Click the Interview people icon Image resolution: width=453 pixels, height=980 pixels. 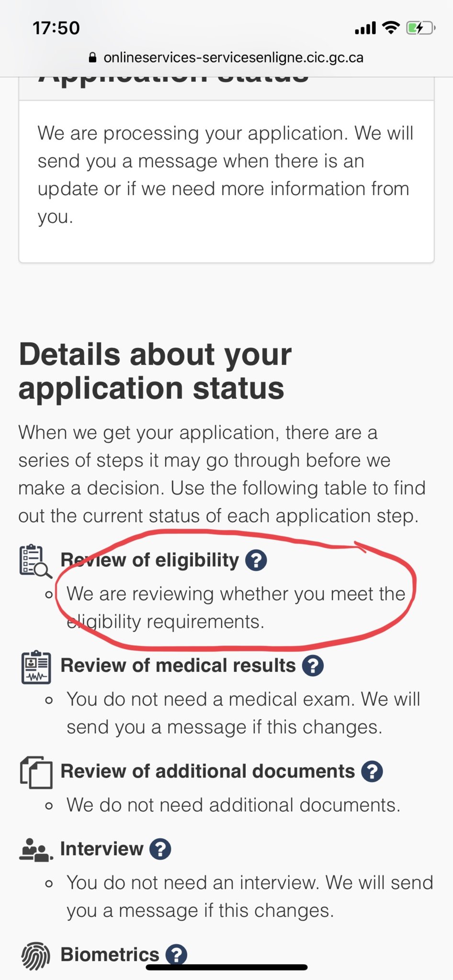[36, 850]
